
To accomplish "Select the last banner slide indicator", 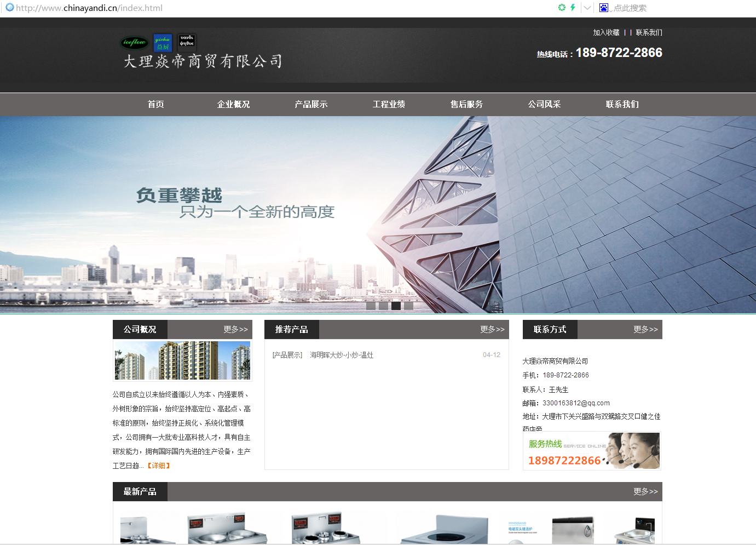I will (x=408, y=306).
